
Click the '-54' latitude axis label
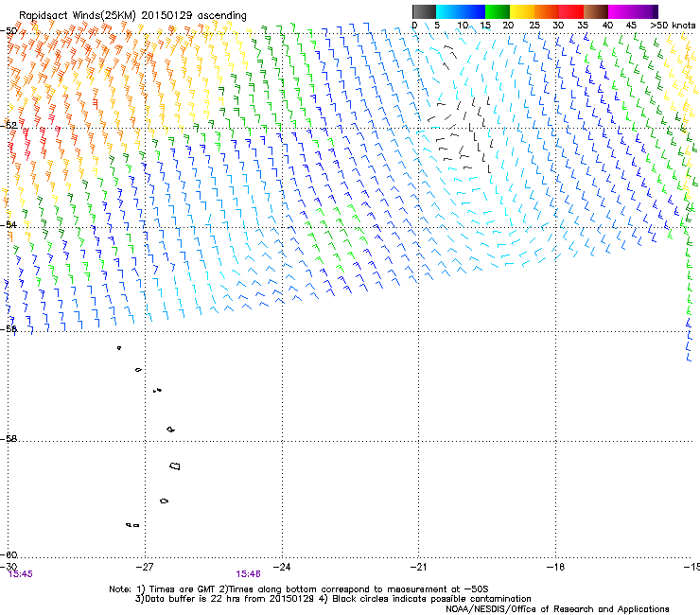(9, 224)
